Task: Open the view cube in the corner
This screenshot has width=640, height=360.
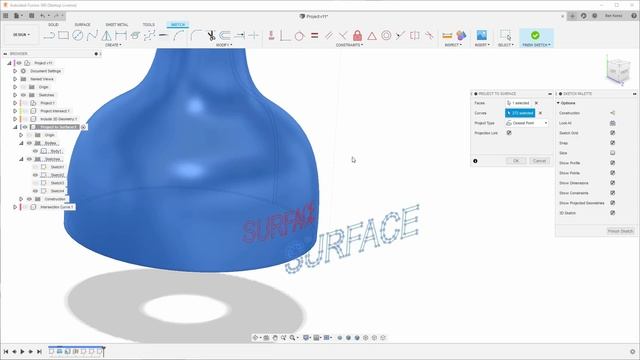Action: point(618,70)
